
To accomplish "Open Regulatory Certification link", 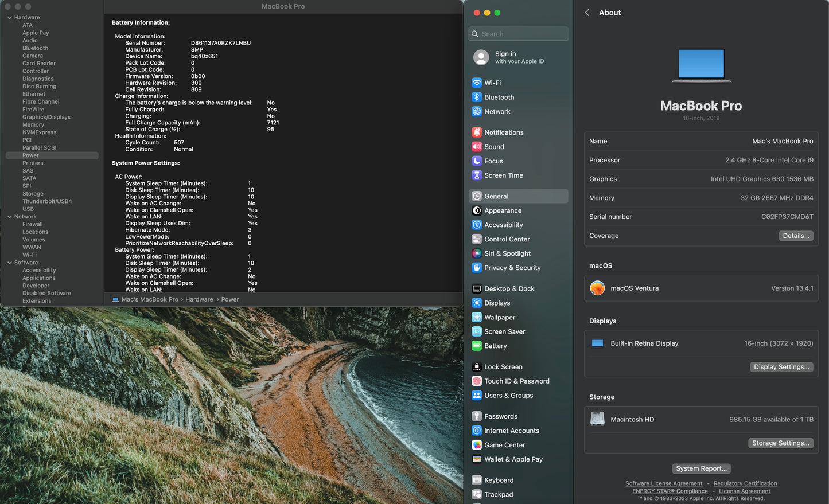I will pos(745,483).
